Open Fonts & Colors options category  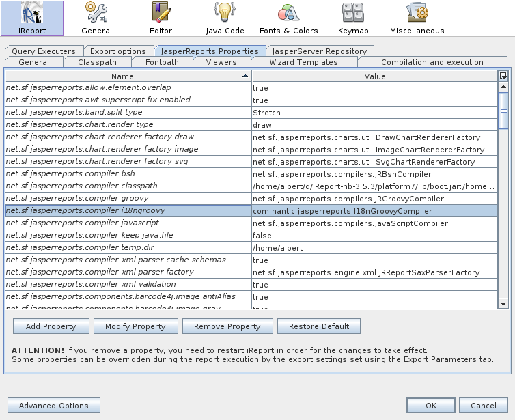click(x=289, y=18)
